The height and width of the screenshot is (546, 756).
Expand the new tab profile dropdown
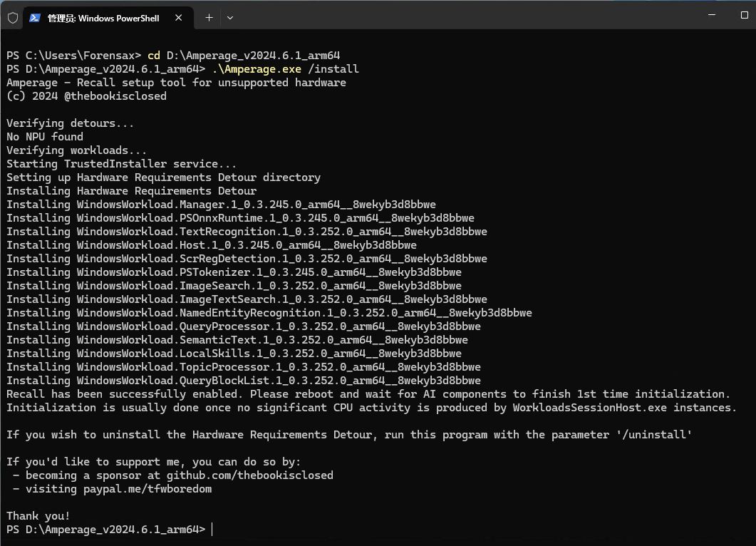[229, 18]
